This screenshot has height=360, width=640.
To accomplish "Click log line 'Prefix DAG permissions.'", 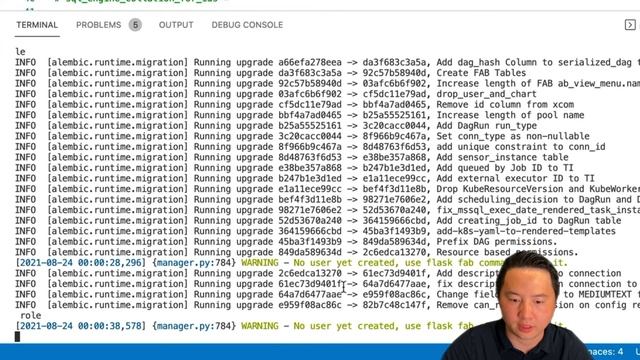I will tap(497, 242).
